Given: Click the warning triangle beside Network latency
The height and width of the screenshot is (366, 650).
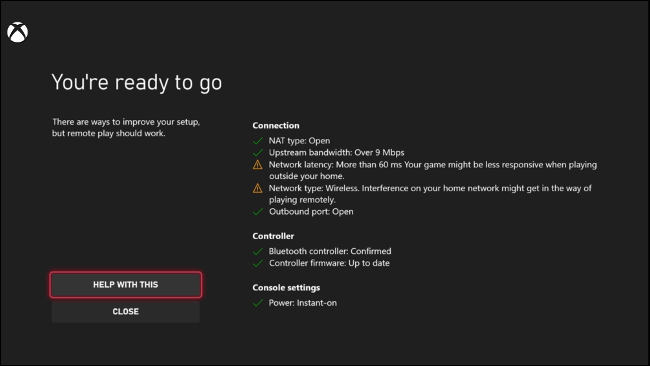Looking at the screenshot, I should tap(257, 165).
